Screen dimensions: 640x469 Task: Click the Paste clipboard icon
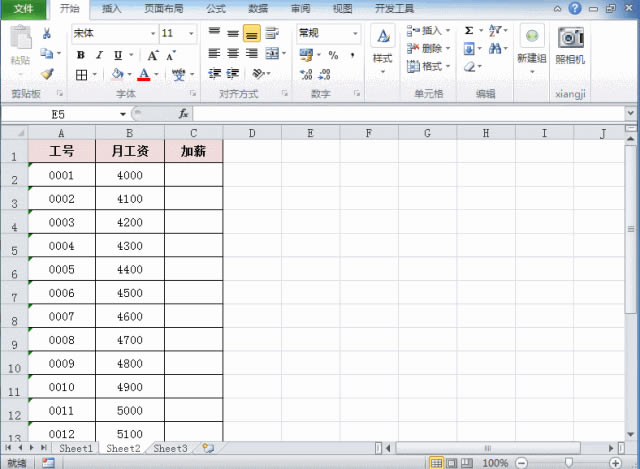pos(20,37)
